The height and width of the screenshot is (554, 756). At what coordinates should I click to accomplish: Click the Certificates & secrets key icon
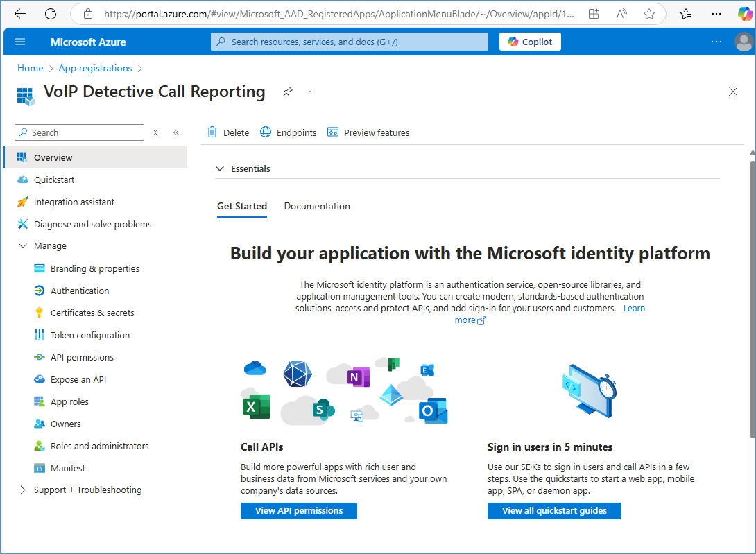pyautogui.click(x=40, y=313)
